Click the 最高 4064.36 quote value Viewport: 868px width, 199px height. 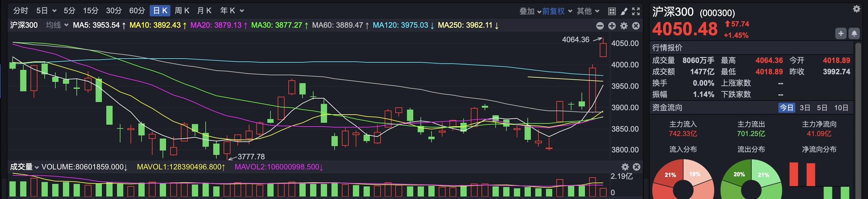pyautogui.click(x=769, y=60)
